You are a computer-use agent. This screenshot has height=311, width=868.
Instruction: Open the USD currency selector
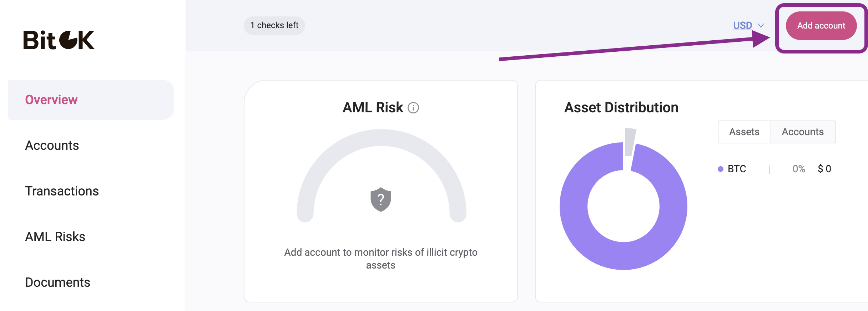click(x=742, y=26)
